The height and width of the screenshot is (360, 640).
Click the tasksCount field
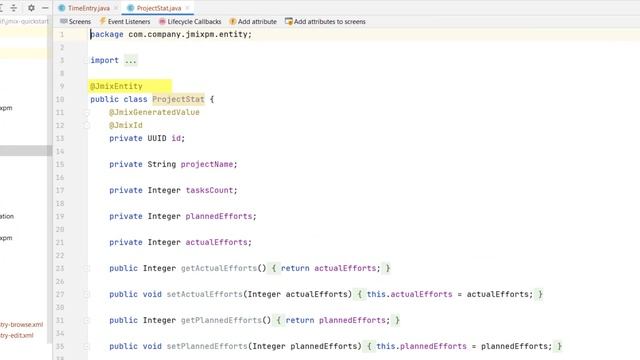pos(209,190)
